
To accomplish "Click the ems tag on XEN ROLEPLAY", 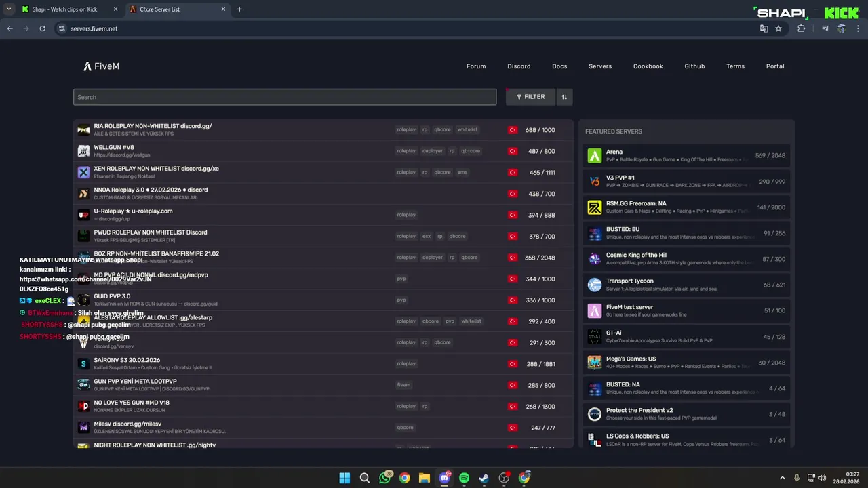I will click(462, 172).
